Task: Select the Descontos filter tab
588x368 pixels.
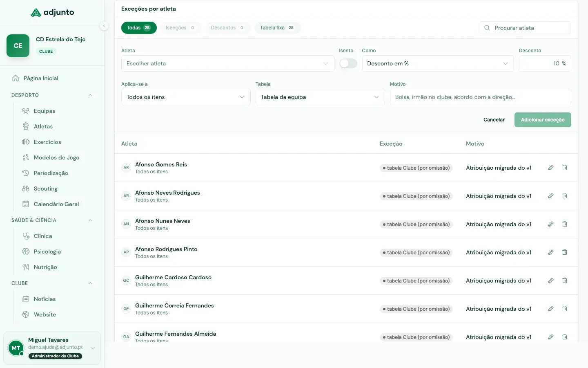Action: pyautogui.click(x=228, y=28)
